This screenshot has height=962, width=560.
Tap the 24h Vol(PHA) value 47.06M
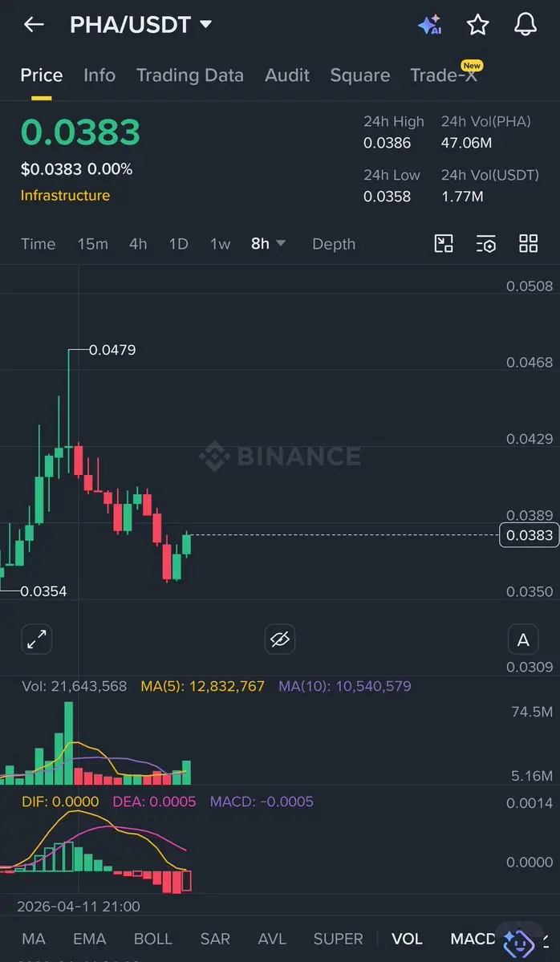466,144
